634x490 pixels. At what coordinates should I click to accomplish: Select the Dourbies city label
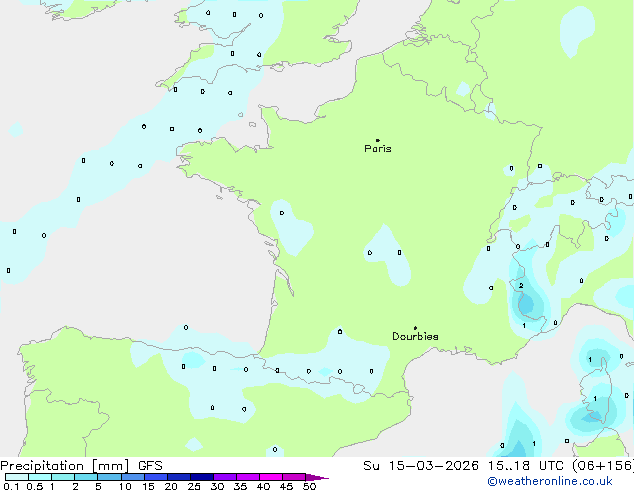coord(415,336)
